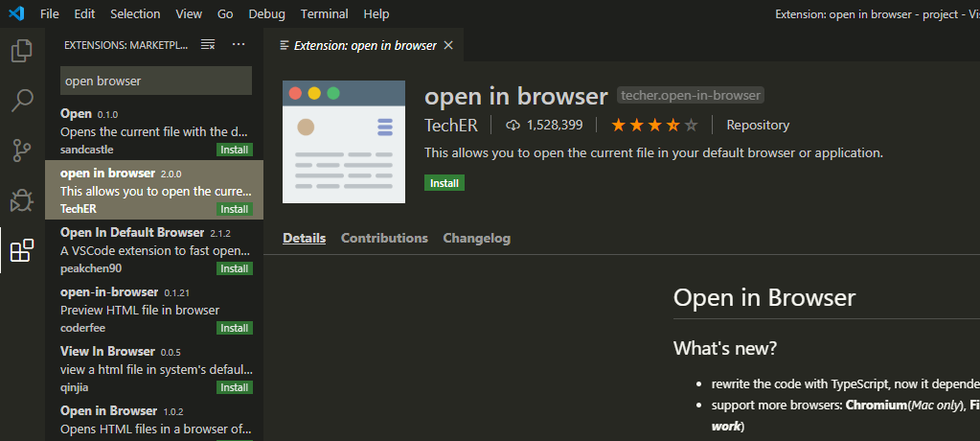
Task: Open the Source Control view
Action: coord(22,151)
